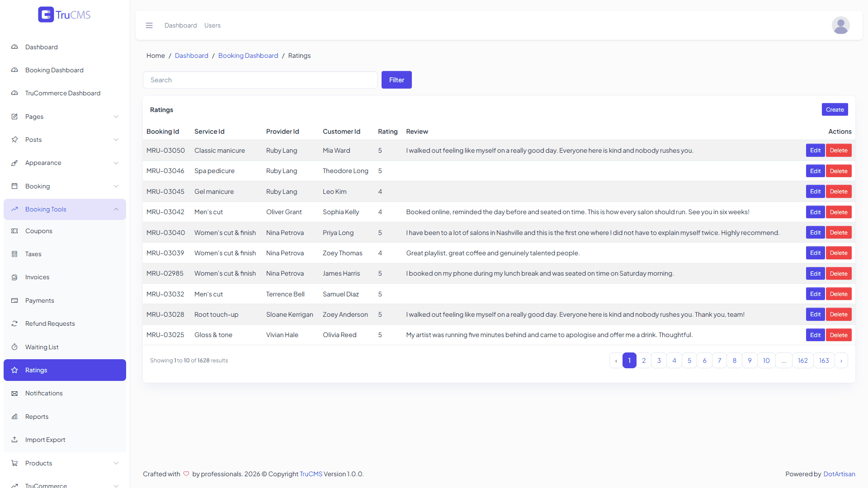Screen dimensions: 868x488
Task: Click the Import Export upload icon
Action: (x=14, y=440)
